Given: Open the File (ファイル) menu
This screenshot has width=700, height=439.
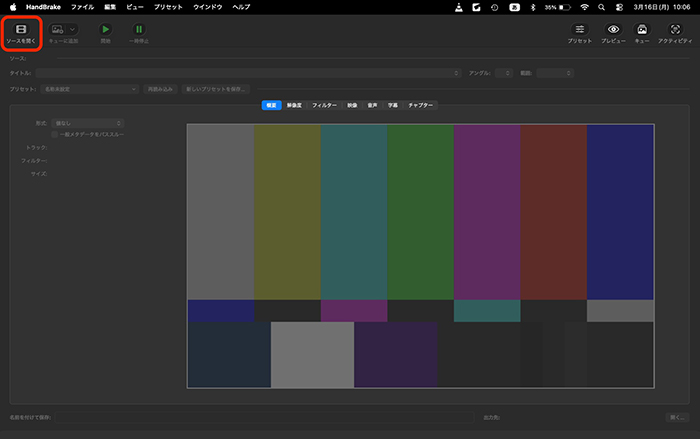Looking at the screenshot, I should point(82,6).
